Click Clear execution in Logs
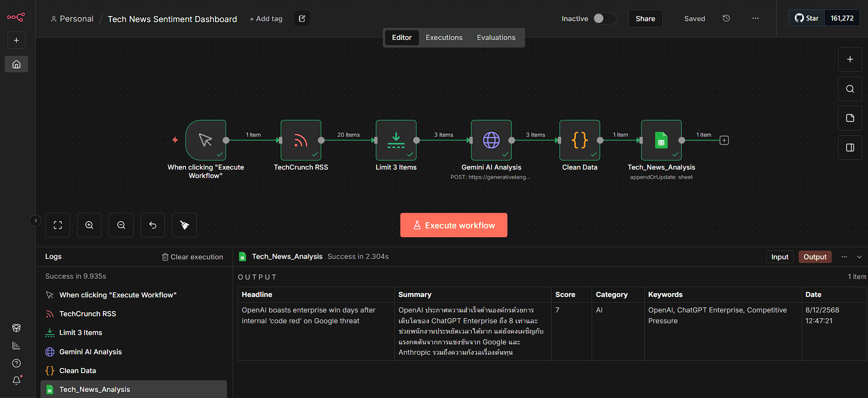This screenshot has height=398, width=868. click(193, 257)
